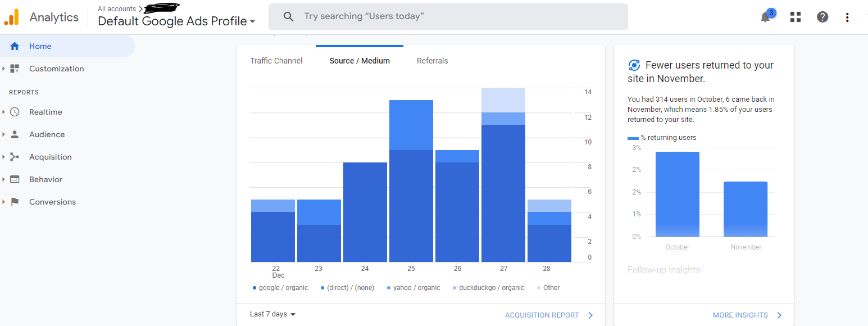
Task: Click the Audience person icon
Action: coord(15,134)
